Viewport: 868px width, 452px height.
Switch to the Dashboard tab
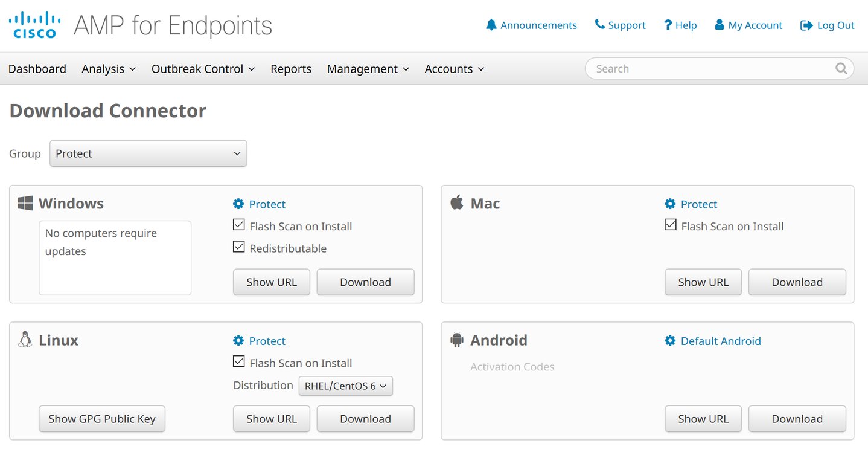coord(37,69)
